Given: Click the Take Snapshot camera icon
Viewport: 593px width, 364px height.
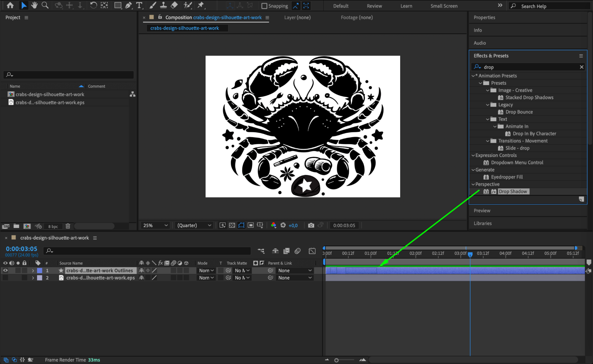Looking at the screenshot, I should [311, 225].
